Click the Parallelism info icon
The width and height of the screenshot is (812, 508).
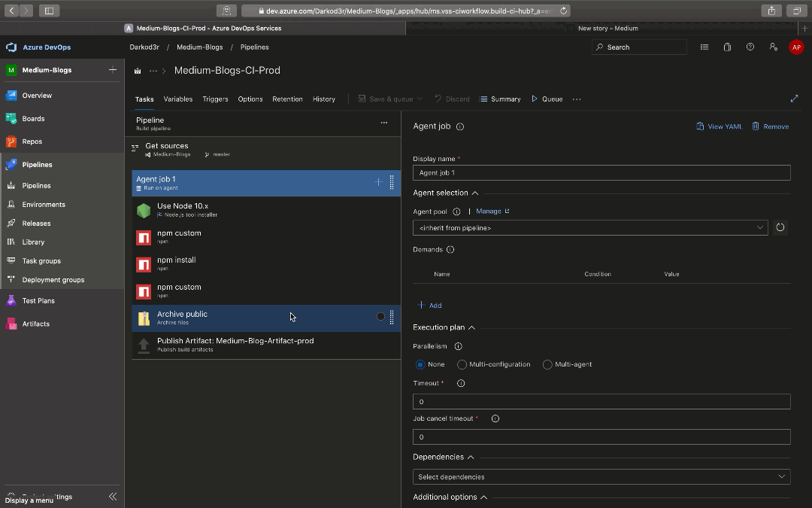pyautogui.click(x=458, y=346)
